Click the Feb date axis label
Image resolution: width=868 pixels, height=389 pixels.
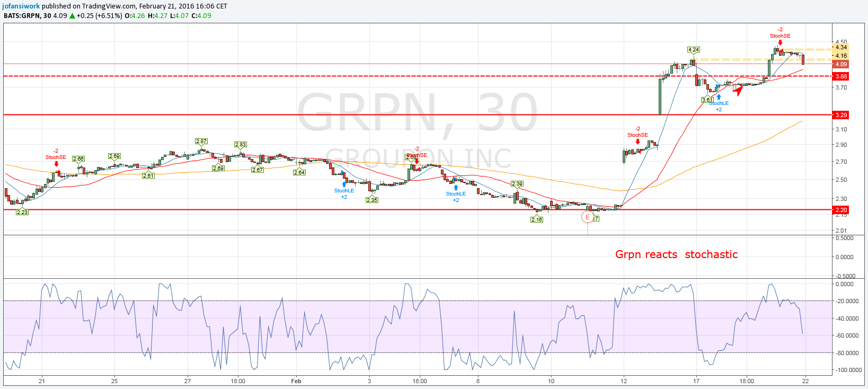tap(296, 381)
